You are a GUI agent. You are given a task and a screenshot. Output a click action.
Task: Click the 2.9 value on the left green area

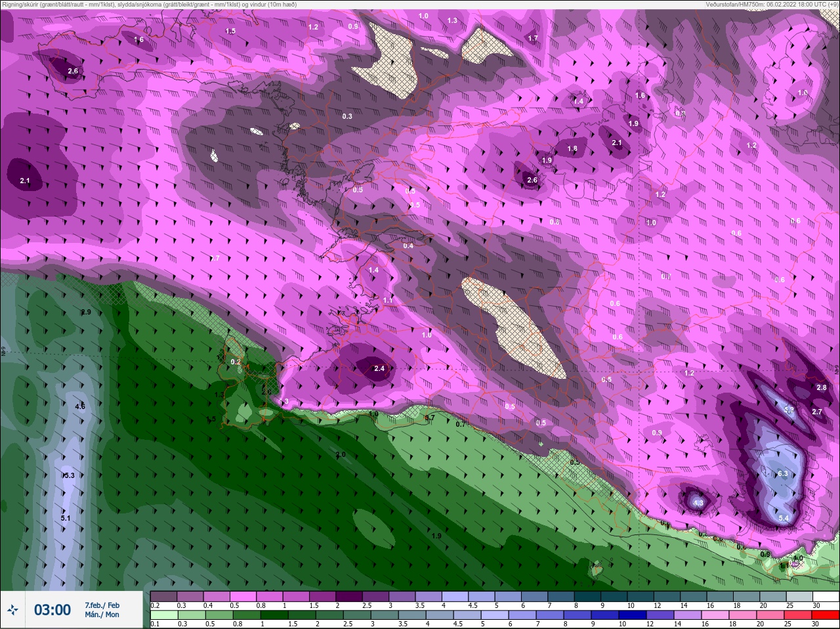coord(86,312)
